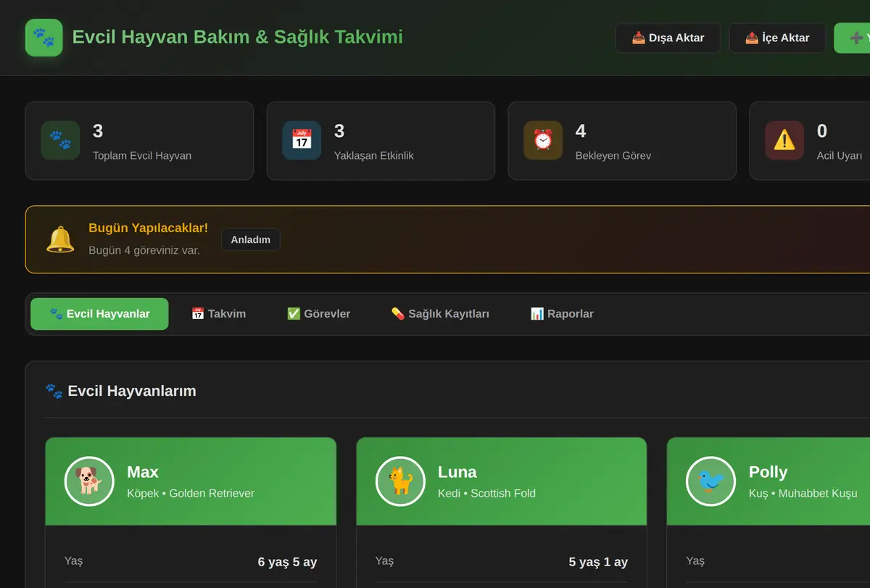Click the bell icon in today's alert banner
Screen dimensions: 870x588
60,239
